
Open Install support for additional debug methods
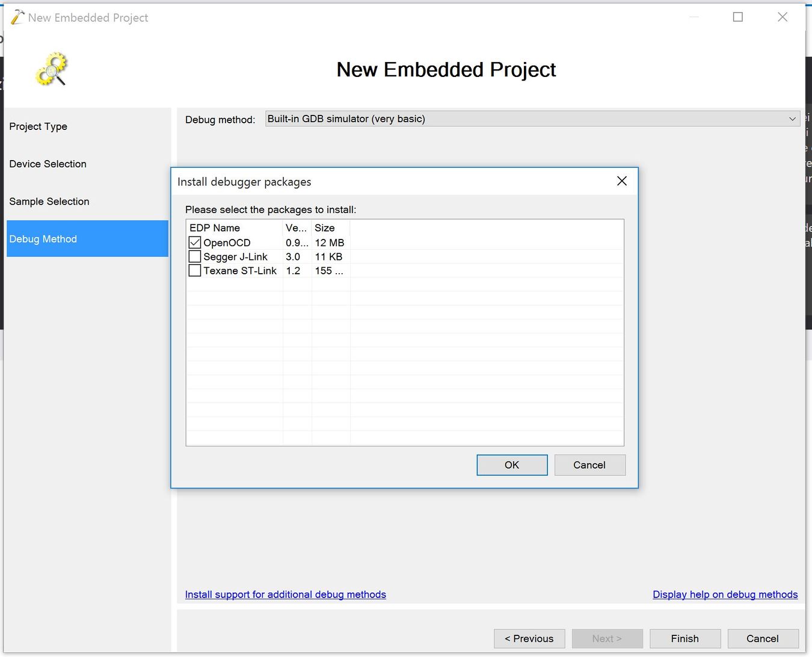(x=285, y=594)
